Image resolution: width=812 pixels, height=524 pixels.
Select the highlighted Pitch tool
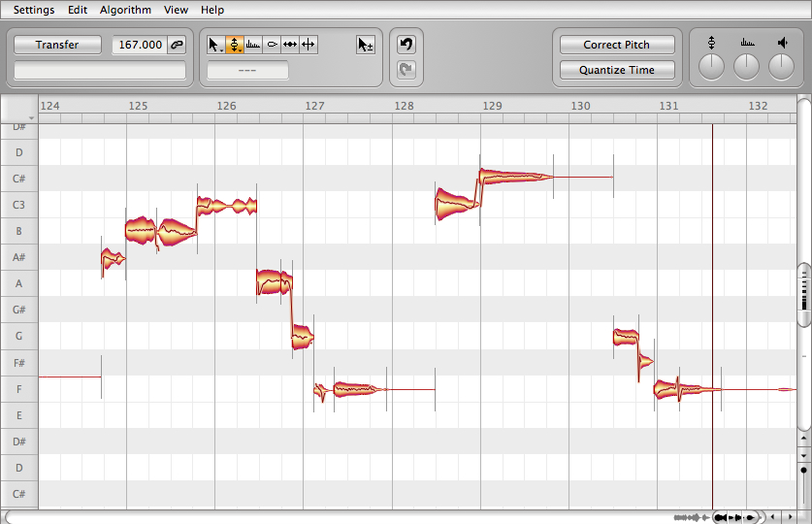tap(234, 45)
